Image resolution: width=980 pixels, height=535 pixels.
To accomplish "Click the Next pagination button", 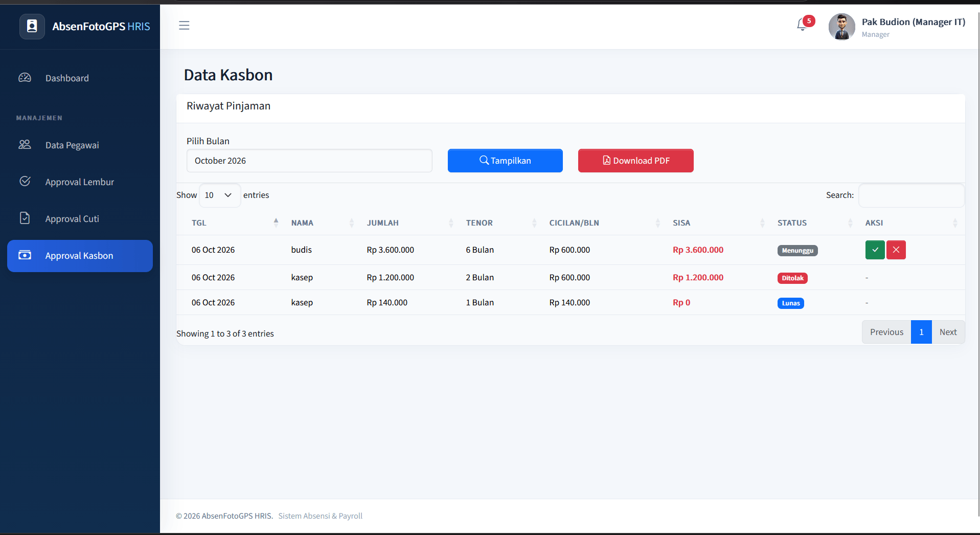I will tap(948, 332).
